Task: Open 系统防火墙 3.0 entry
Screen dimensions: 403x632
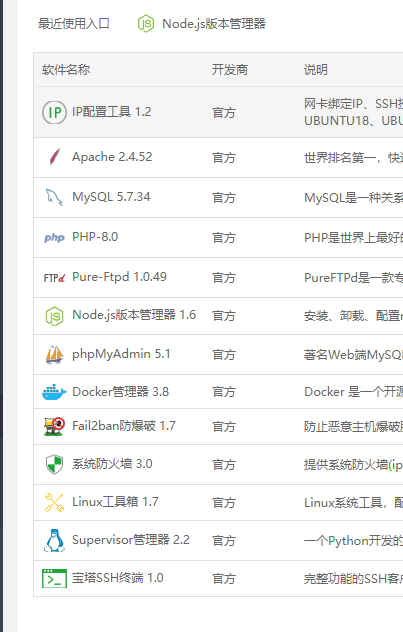Action: pyautogui.click(x=112, y=464)
